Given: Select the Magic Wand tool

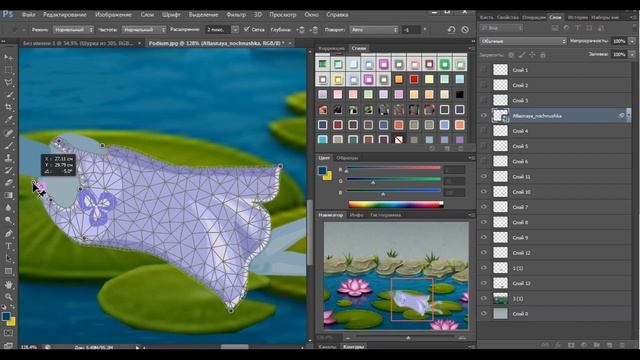Looking at the screenshot, I should click(x=8, y=95).
